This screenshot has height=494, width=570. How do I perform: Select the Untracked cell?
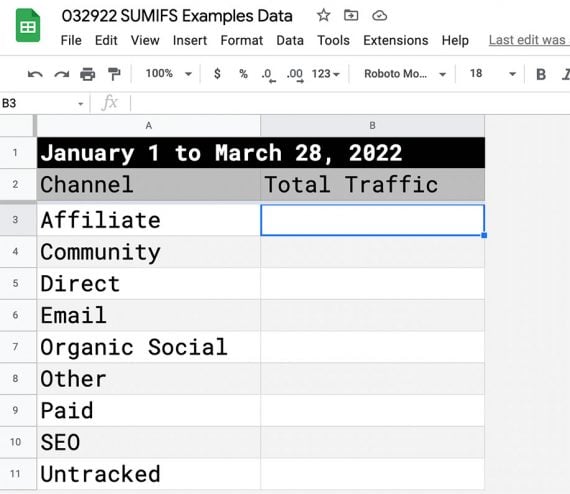click(x=149, y=474)
